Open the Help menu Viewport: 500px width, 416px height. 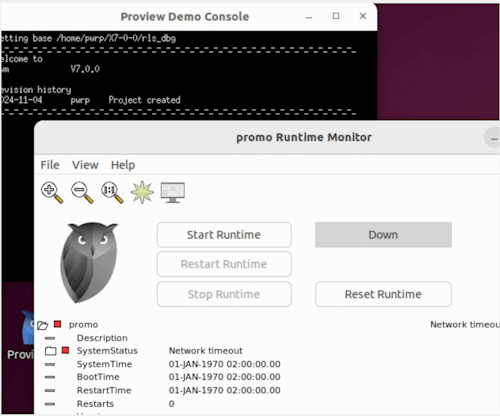click(x=123, y=165)
